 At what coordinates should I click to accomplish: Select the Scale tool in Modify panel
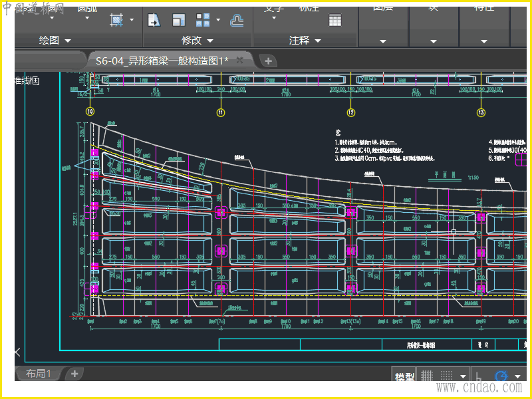179,20
